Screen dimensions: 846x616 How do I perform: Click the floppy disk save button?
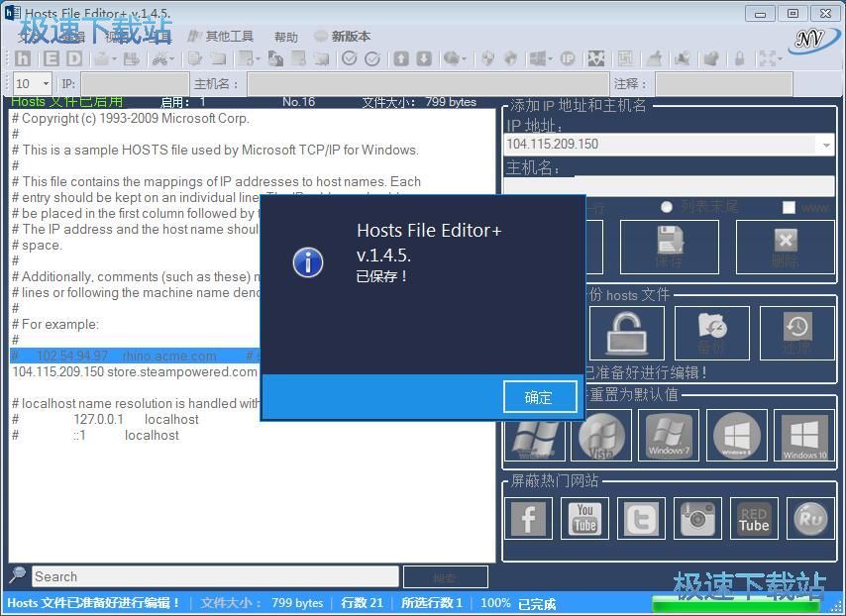669,247
